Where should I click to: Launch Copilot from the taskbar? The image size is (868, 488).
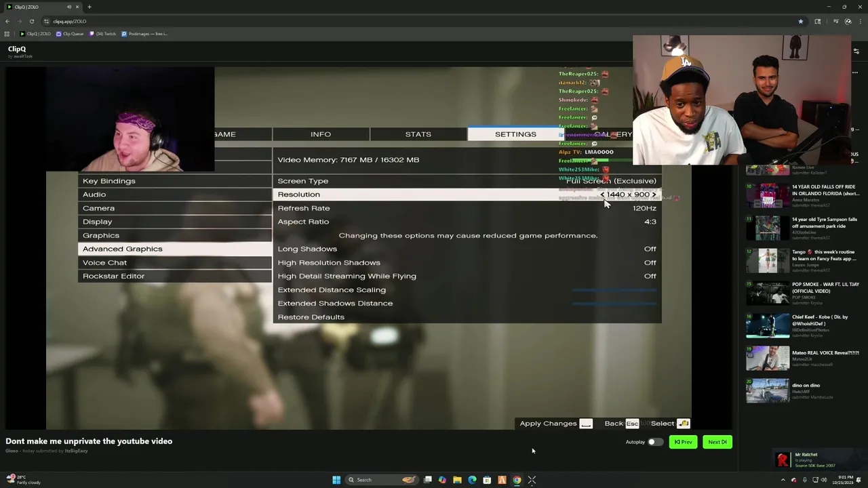tap(442, 480)
